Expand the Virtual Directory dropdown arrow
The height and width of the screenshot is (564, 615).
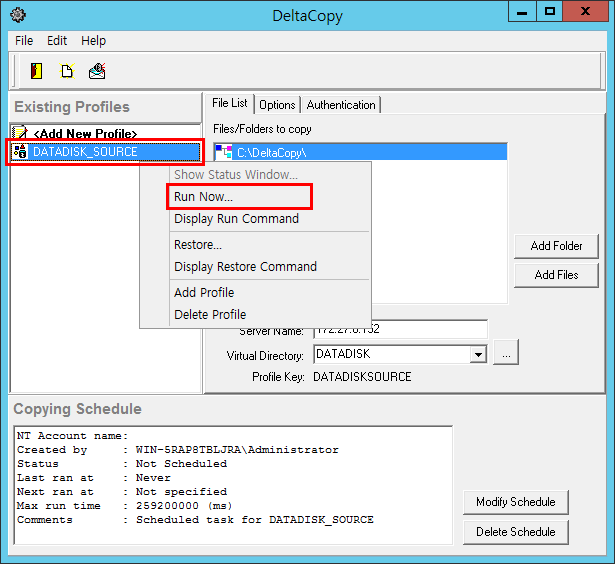[x=478, y=355]
